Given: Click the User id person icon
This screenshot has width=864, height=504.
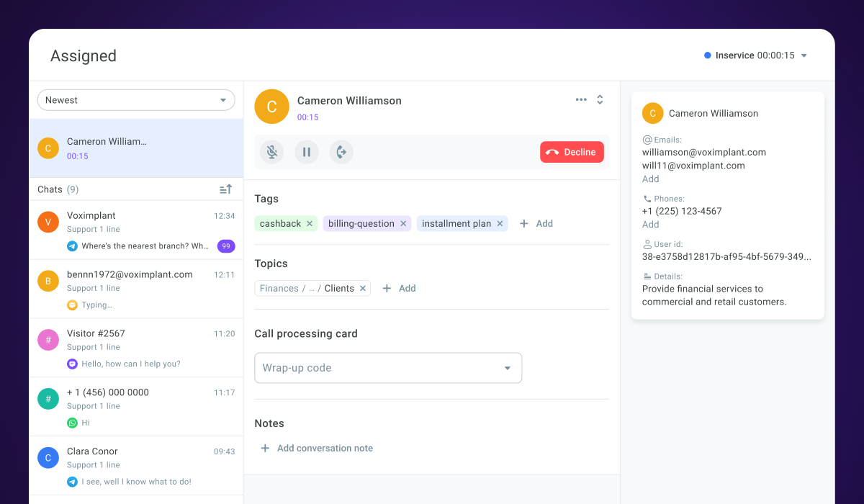Looking at the screenshot, I should click(x=647, y=244).
